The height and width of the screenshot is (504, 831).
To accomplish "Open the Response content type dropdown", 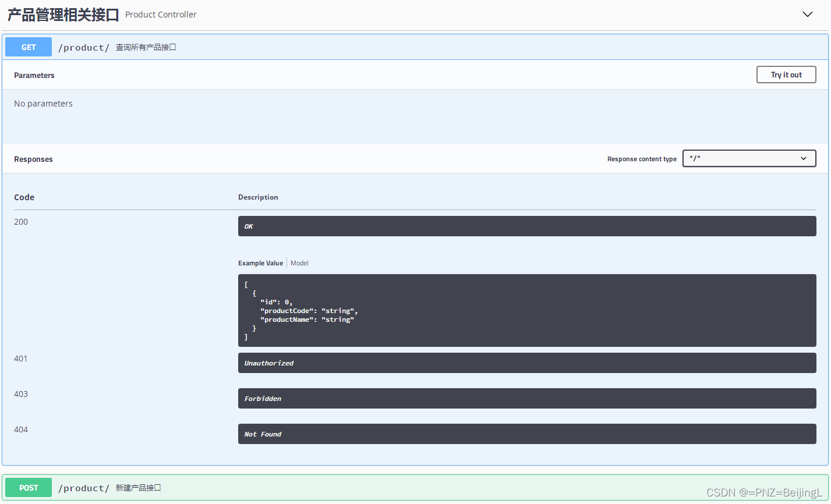I will coord(749,158).
